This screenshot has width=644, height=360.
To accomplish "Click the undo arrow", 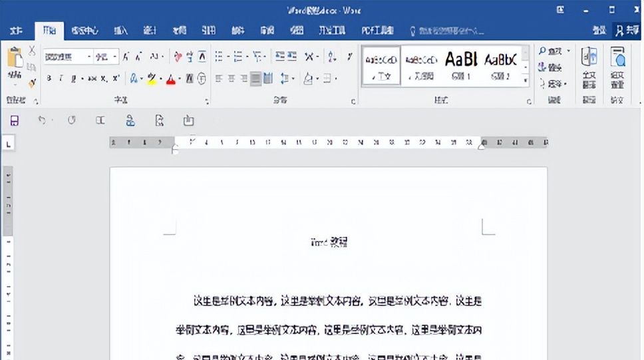I will (42, 120).
